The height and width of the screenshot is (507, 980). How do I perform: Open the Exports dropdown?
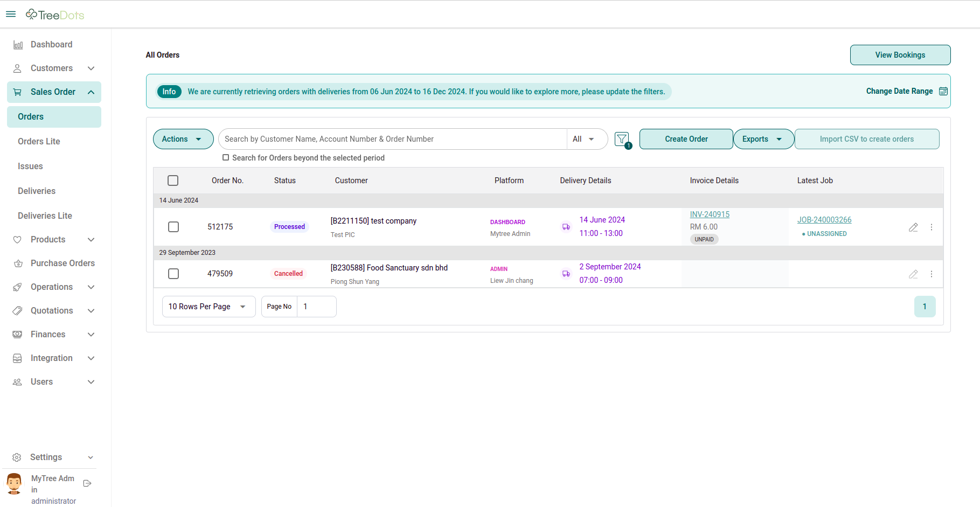point(763,139)
